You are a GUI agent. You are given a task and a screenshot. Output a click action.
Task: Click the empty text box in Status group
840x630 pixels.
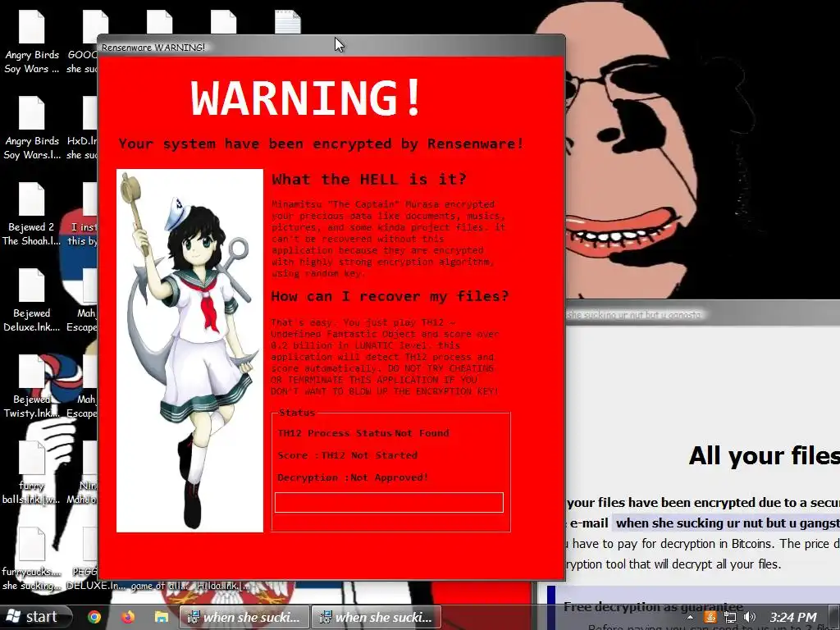(x=389, y=503)
